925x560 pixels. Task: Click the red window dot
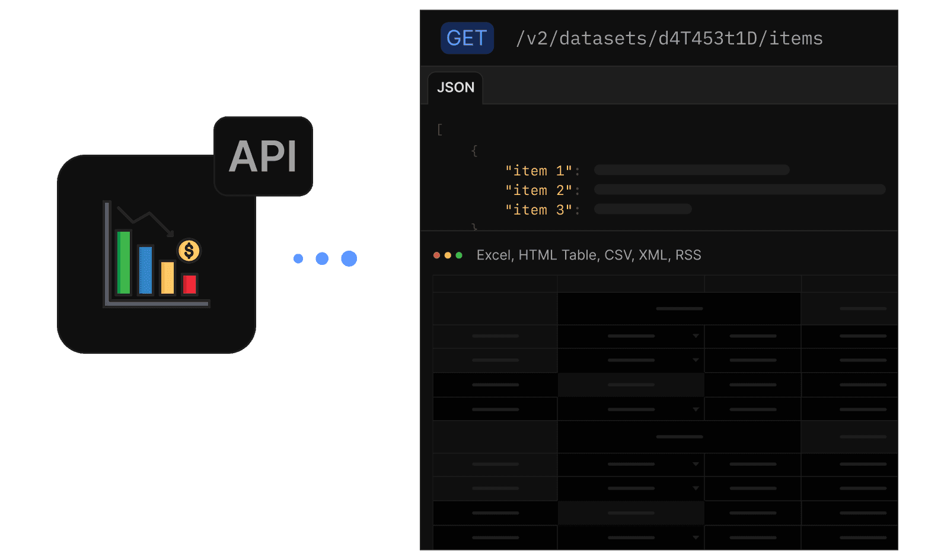437,255
